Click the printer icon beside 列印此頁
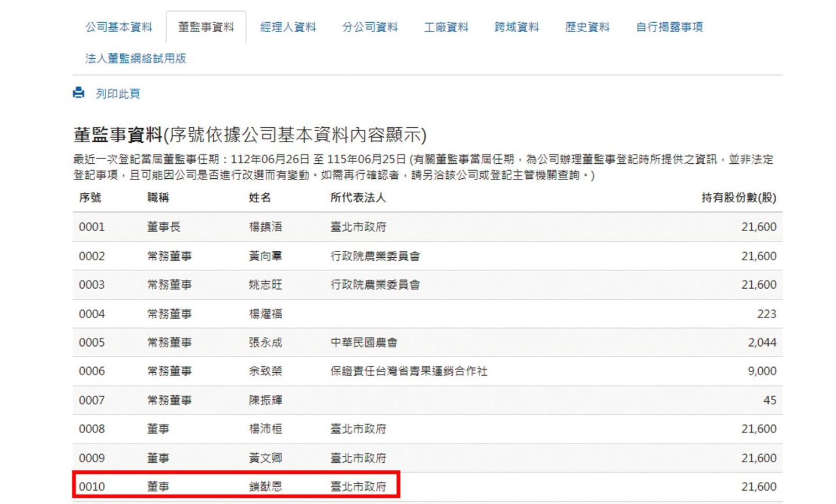The width and height of the screenshot is (836, 504). coord(78,93)
